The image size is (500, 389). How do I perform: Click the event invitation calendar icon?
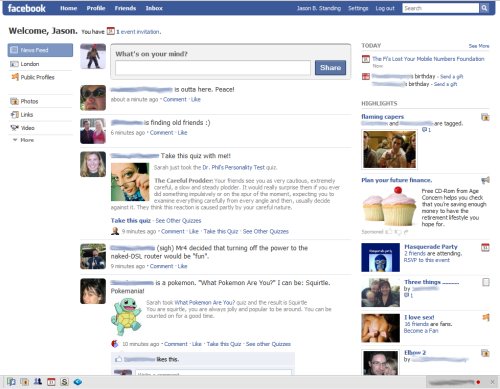click(111, 31)
